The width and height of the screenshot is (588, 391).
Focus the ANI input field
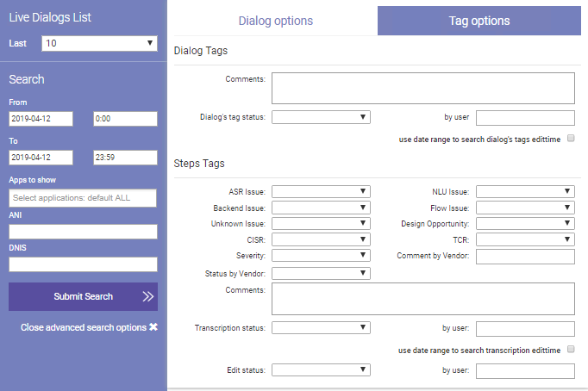83,232
